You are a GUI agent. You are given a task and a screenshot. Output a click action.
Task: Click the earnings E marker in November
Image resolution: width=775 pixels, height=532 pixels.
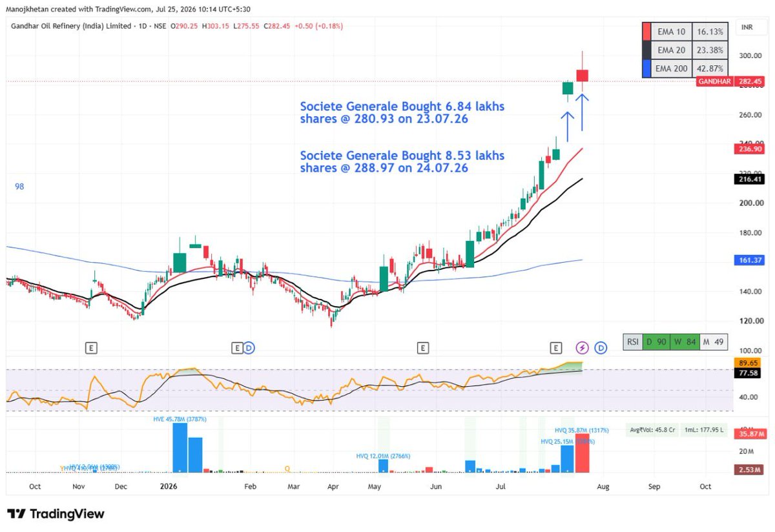click(91, 348)
